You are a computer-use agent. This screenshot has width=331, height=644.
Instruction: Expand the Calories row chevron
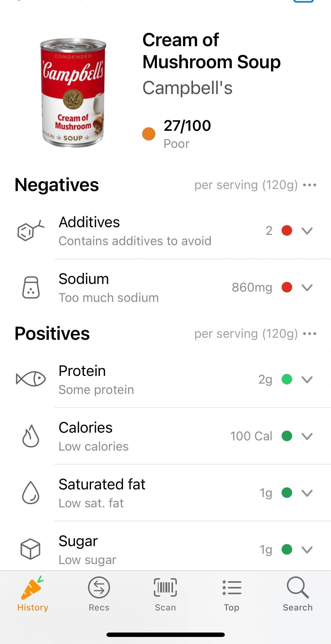(x=307, y=436)
